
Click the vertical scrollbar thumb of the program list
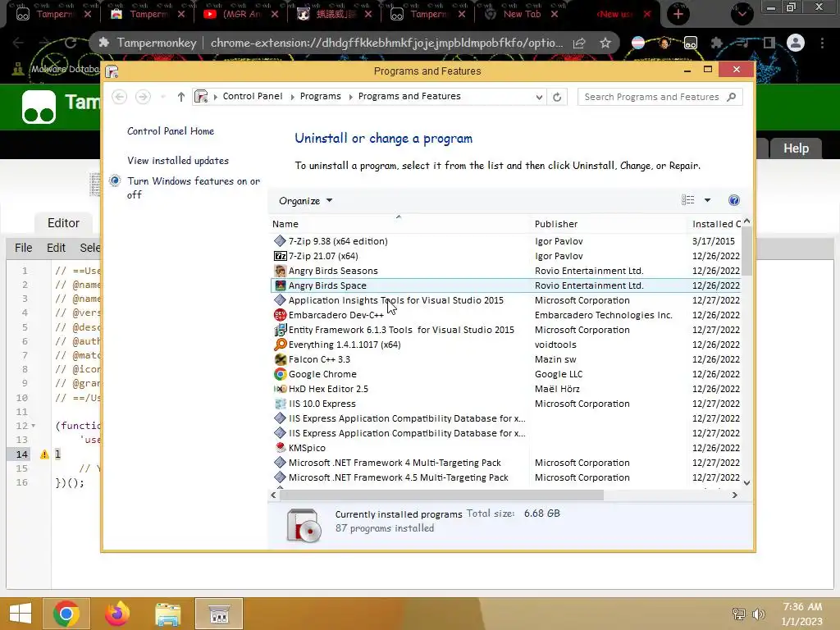click(x=746, y=252)
